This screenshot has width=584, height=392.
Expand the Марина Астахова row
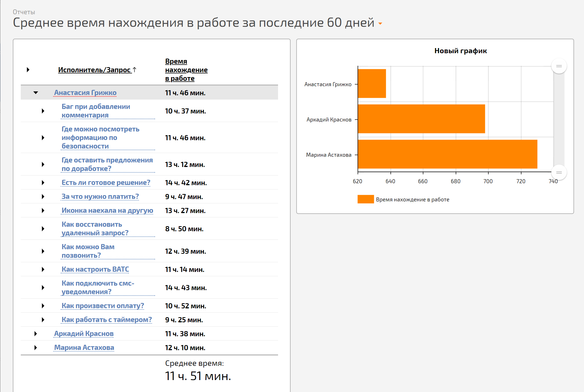(x=36, y=348)
